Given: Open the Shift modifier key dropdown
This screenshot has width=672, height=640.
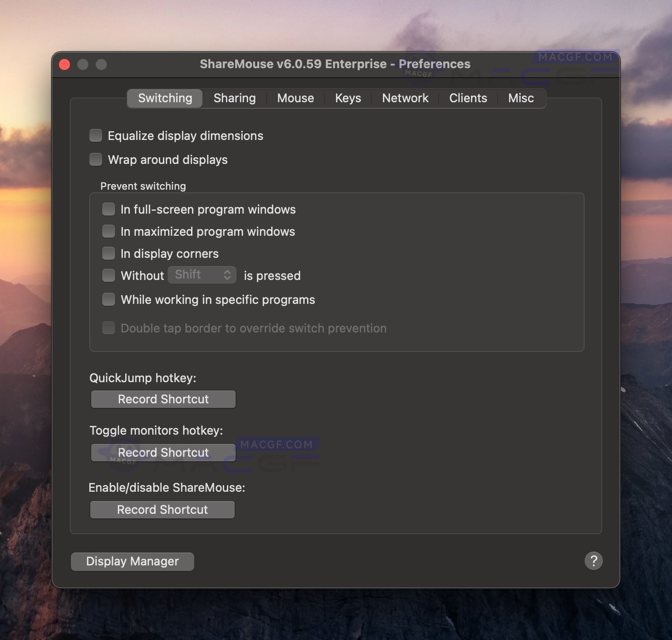Looking at the screenshot, I should click(202, 275).
